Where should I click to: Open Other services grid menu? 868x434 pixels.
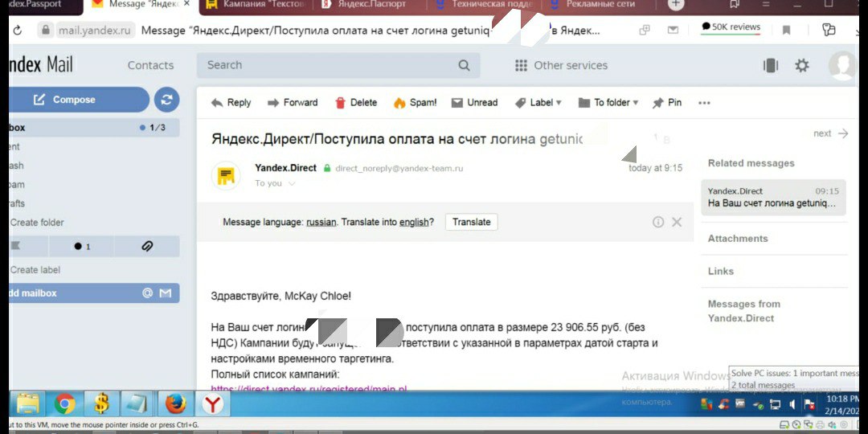[561, 65]
